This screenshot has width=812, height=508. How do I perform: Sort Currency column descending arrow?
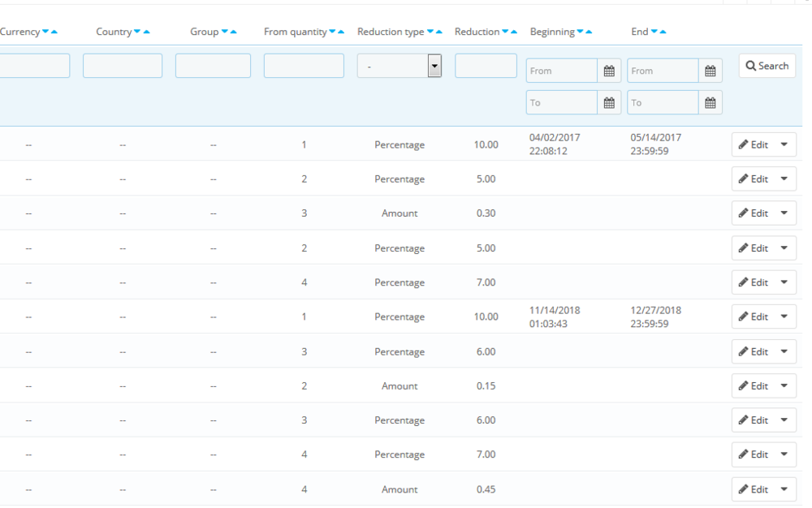[45, 32]
